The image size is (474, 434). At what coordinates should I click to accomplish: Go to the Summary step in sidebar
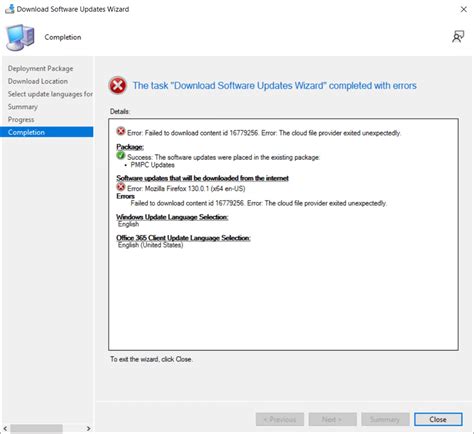coord(23,107)
